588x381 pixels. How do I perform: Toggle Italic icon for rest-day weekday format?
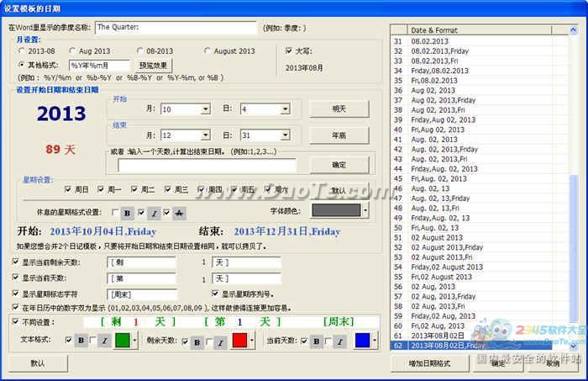click(x=154, y=214)
